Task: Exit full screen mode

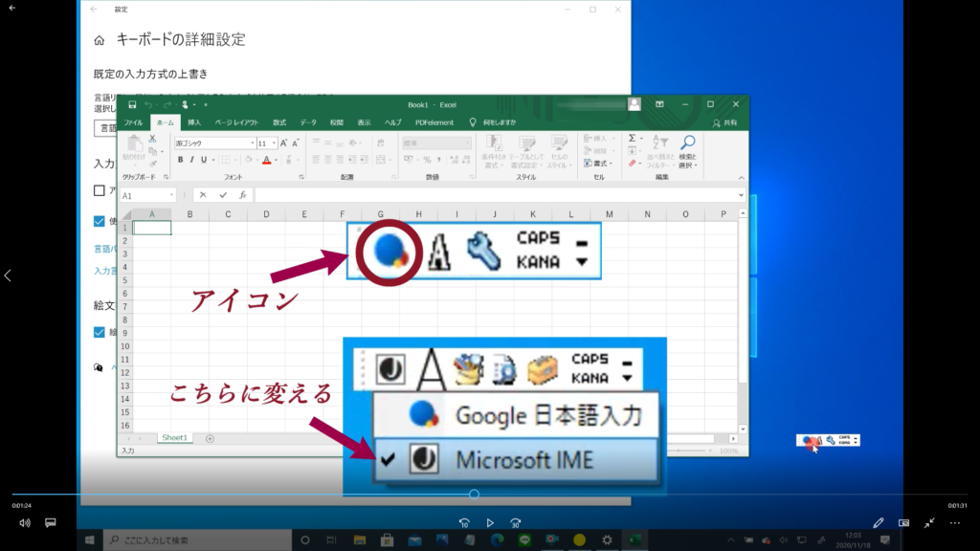Action: point(929,523)
